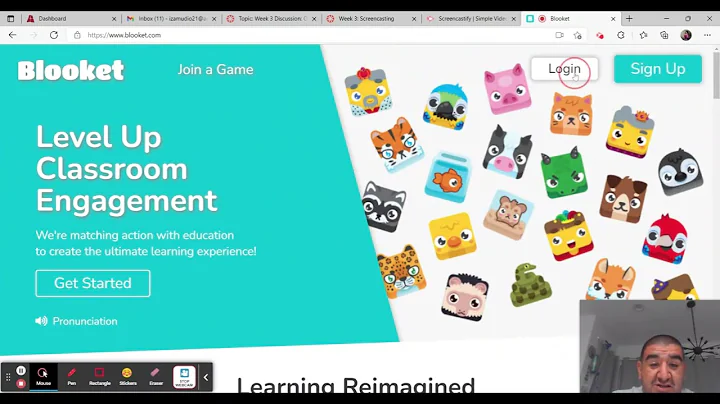Click the green snake Blook
This screenshot has width=720, height=404.
click(530, 285)
